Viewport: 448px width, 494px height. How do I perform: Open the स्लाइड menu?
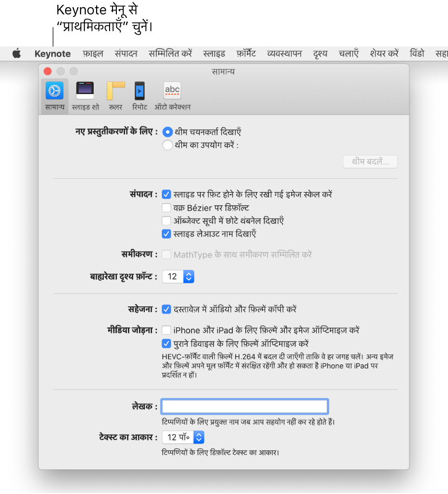click(x=214, y=54)
